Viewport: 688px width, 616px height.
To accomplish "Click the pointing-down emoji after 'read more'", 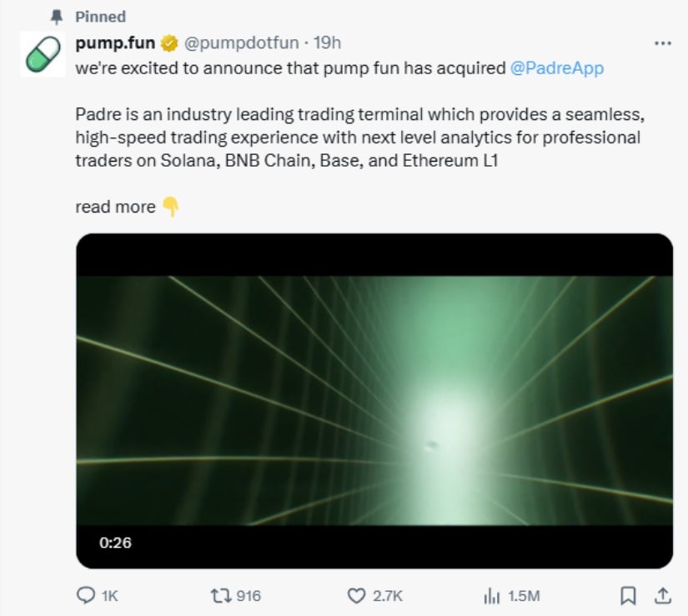I will [x=170, y=207].
